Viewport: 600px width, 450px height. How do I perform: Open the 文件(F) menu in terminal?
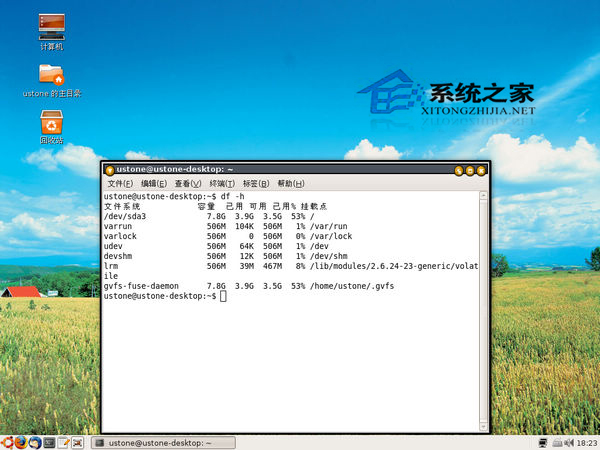coord(120,184)
